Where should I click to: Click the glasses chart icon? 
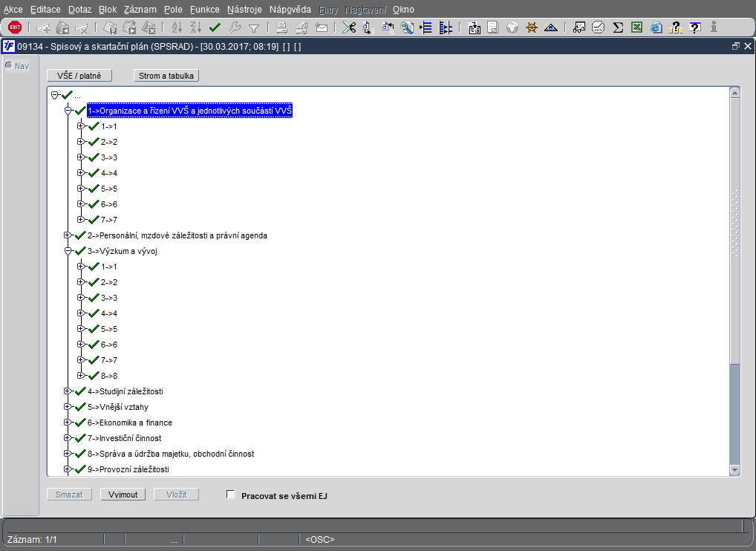(579, 27)
